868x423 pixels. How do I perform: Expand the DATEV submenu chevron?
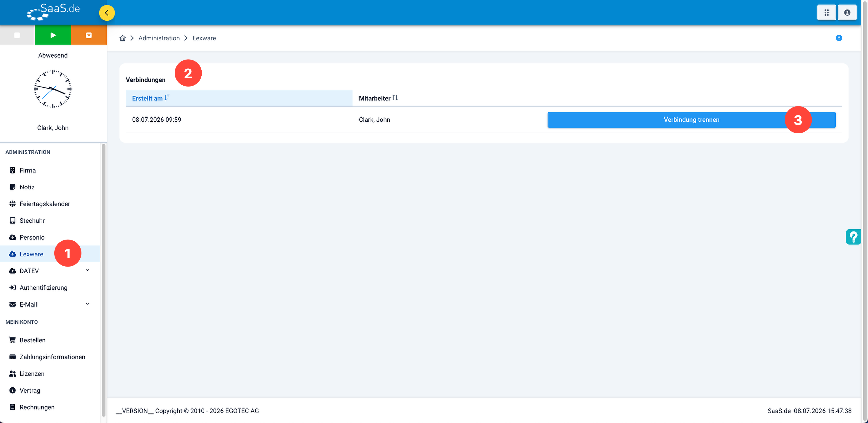pos(88,270)
